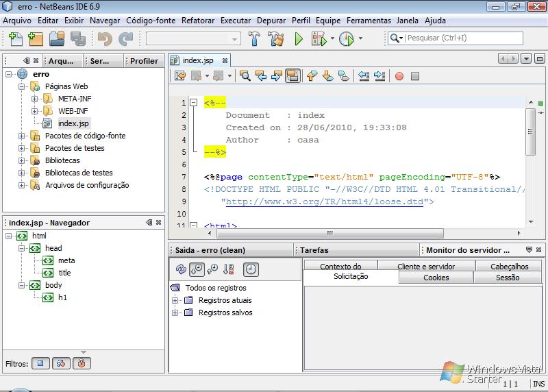Screen dimensions: 548x392
Task: Click the editor vertical scrollbar thumb
Action: [530, 132]
